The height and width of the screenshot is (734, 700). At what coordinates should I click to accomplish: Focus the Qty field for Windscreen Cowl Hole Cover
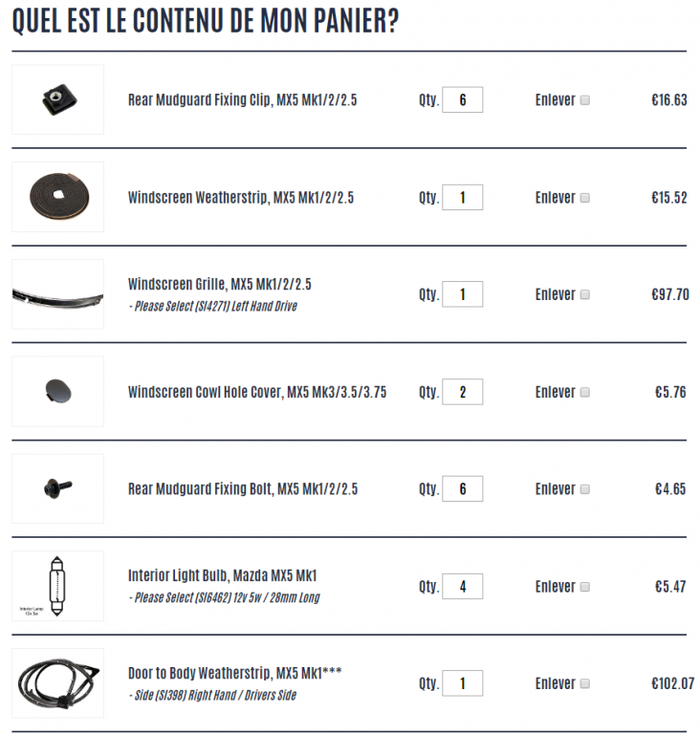pyautogui.click(x=463, y=392)
